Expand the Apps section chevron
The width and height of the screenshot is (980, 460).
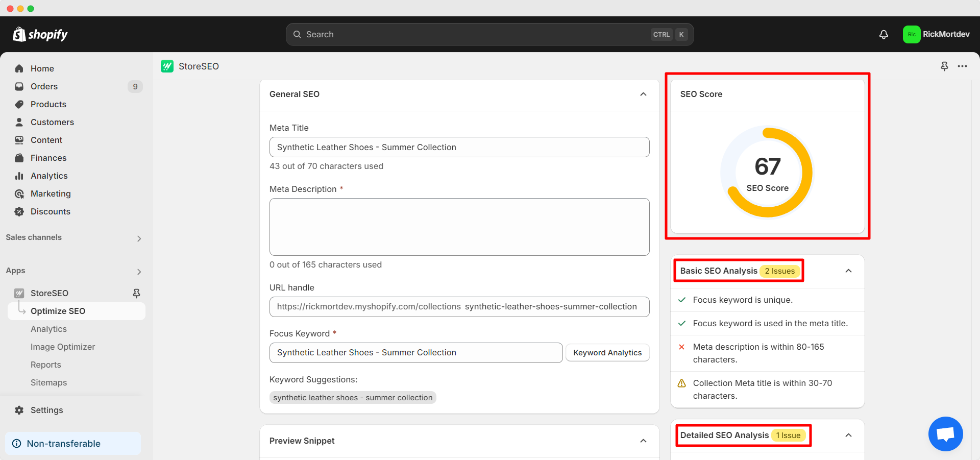point(139,272)
